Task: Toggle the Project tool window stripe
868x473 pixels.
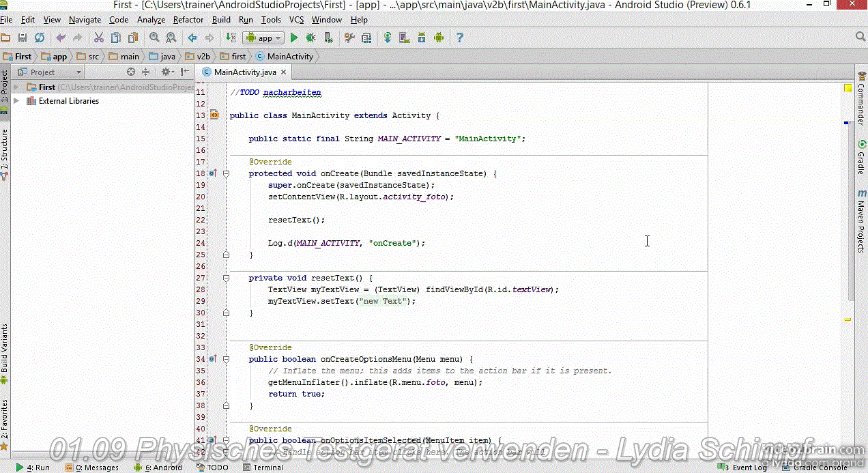Action: 5,91
